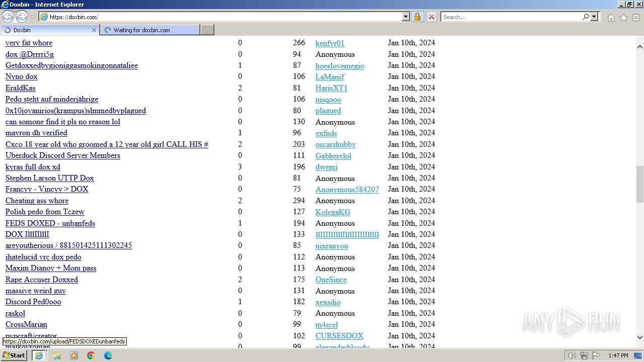
Task: Open the 'CrossMarian' link
Action: (26, 324)
